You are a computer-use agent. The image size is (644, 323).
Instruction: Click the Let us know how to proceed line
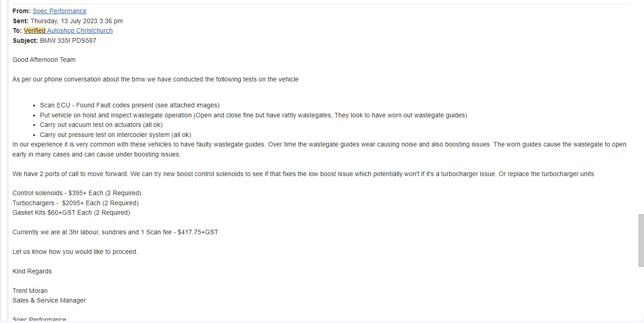click(75, 252)
